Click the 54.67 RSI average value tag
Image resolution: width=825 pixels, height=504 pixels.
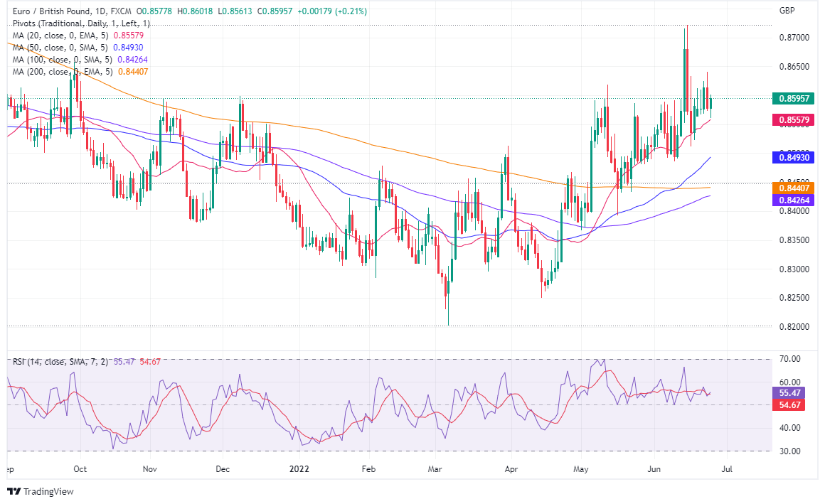[x=791, y=404]
